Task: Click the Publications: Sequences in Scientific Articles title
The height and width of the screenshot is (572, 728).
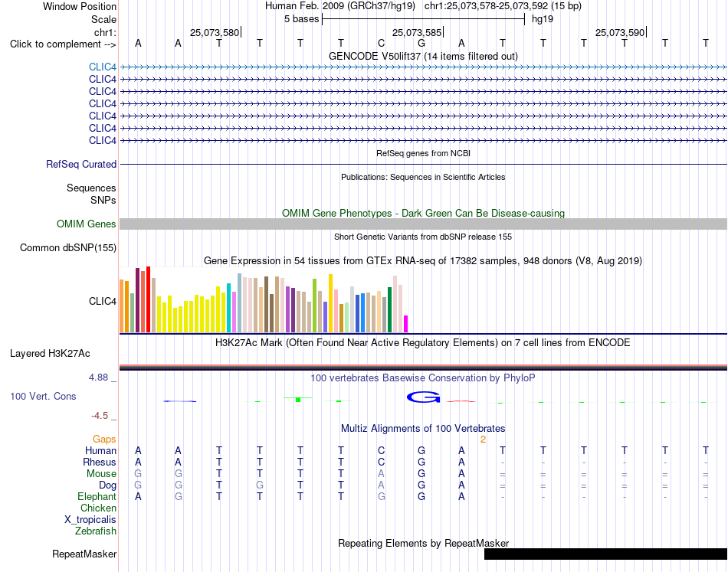Action: 423,177
